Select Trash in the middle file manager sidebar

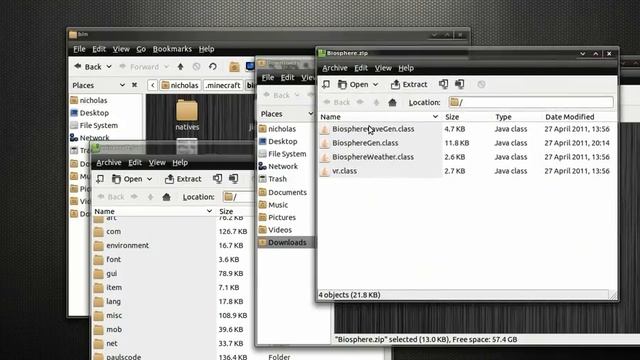[x=277, y=179]
